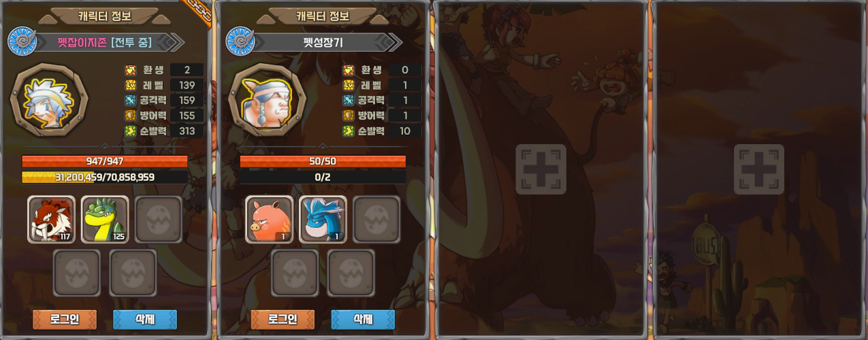
Task: Click the red saber-tooth pet level 117
Action: coord(51,220)
